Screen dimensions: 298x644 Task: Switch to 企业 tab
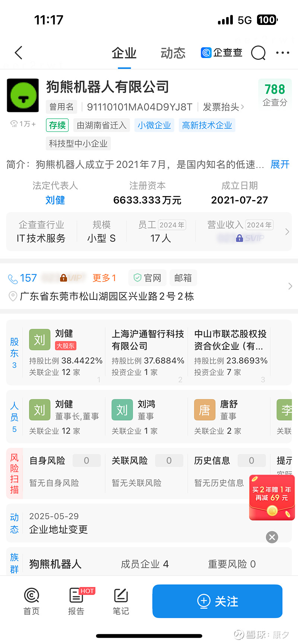(x=124, y=53)
